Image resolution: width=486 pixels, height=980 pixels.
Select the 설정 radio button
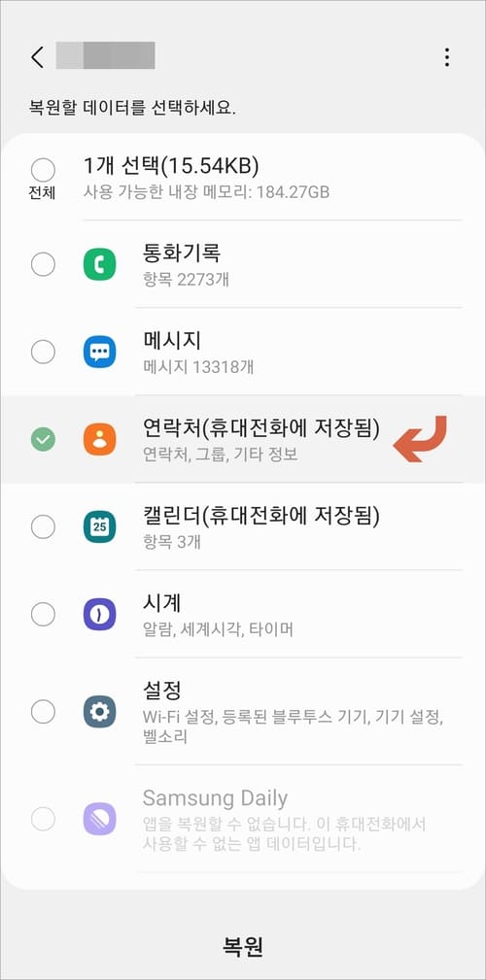pos(43,711)
